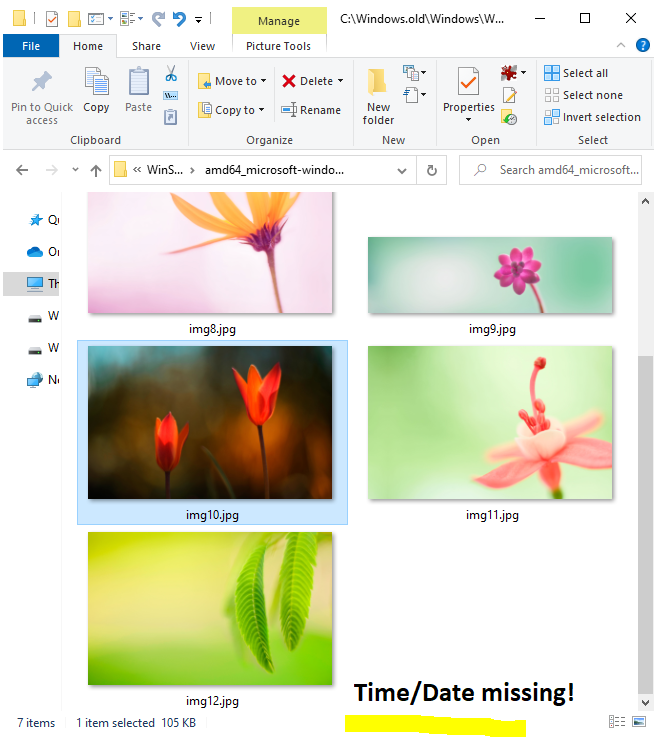Switch to Large icons view in status bar
Image resolution: width=657 pixels, height=738 pixels.
click(639, 722)
